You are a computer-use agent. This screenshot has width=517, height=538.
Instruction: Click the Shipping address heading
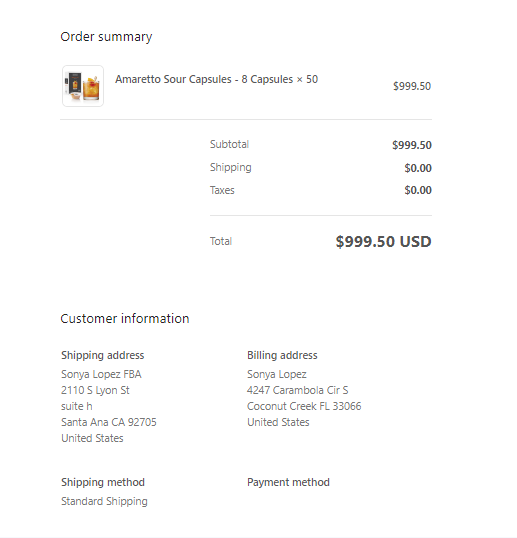(103, 355)
